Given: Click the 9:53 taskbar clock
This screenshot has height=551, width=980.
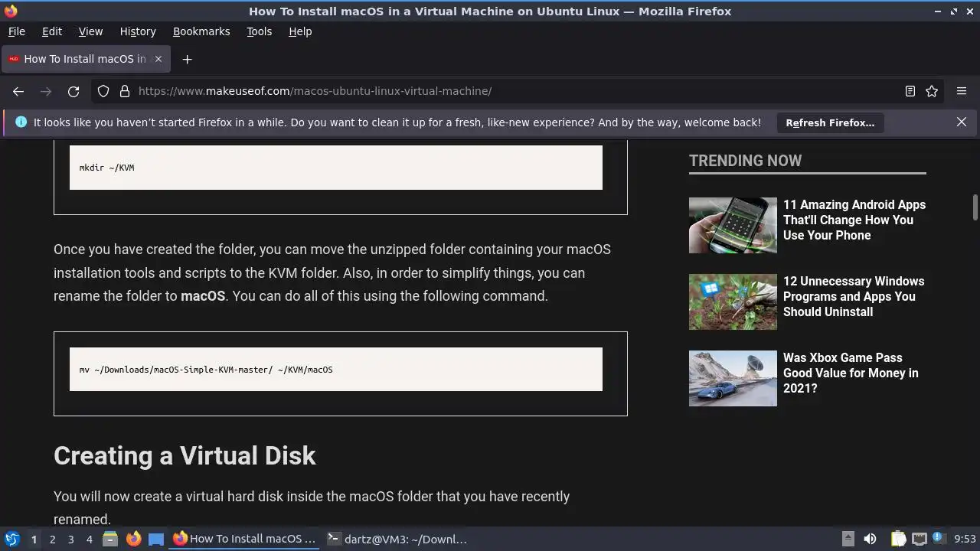Looking at the screenshot, I should (x=965, y=540).
